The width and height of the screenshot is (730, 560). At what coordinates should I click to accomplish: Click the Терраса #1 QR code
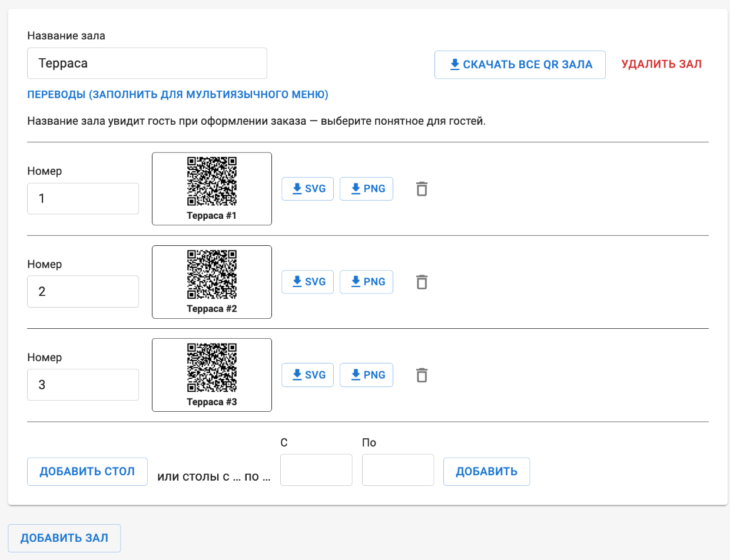212,181
